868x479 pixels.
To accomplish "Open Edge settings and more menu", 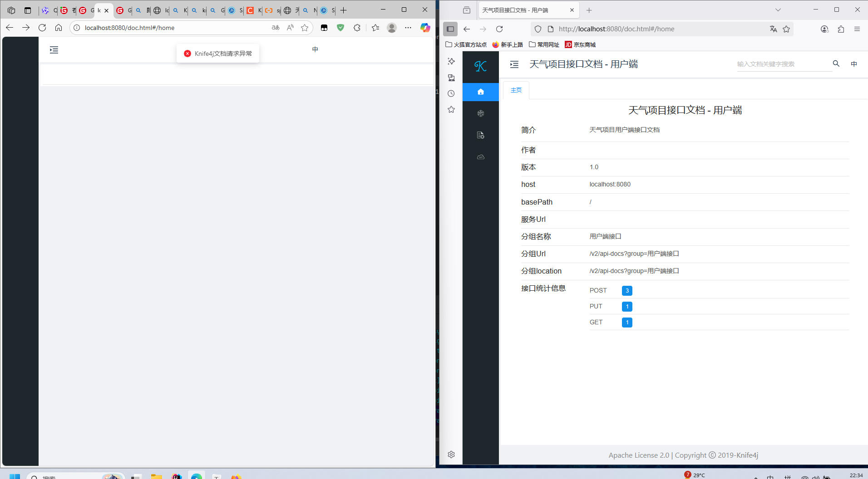I will [408, 28].
